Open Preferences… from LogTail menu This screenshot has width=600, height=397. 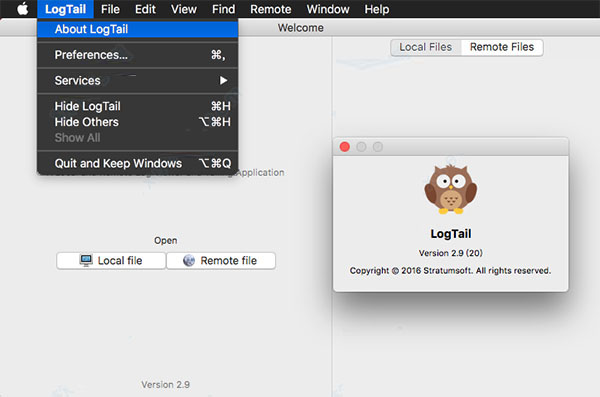click(x=137, y=55)
